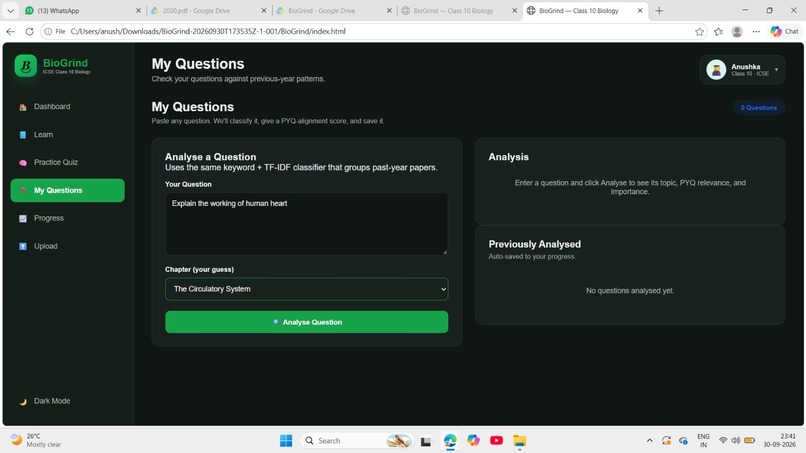
Task: Open browser settings and more menu
Action: (756, 31)
